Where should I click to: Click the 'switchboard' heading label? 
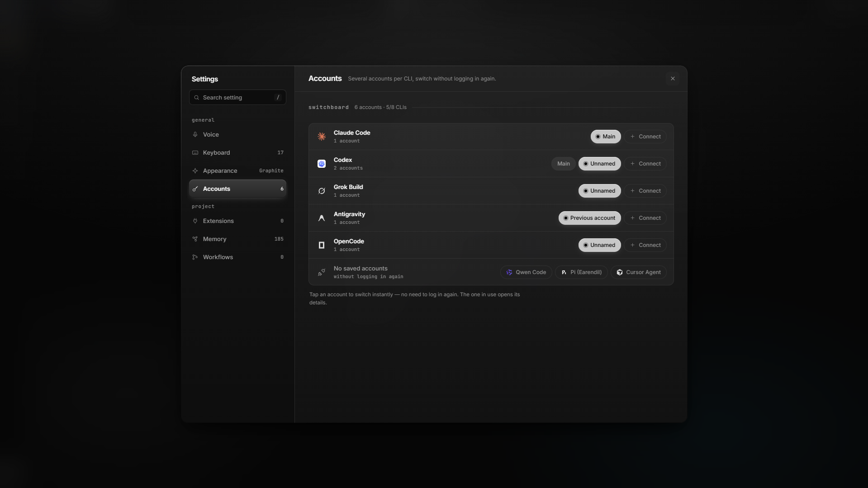coord(328,107)
